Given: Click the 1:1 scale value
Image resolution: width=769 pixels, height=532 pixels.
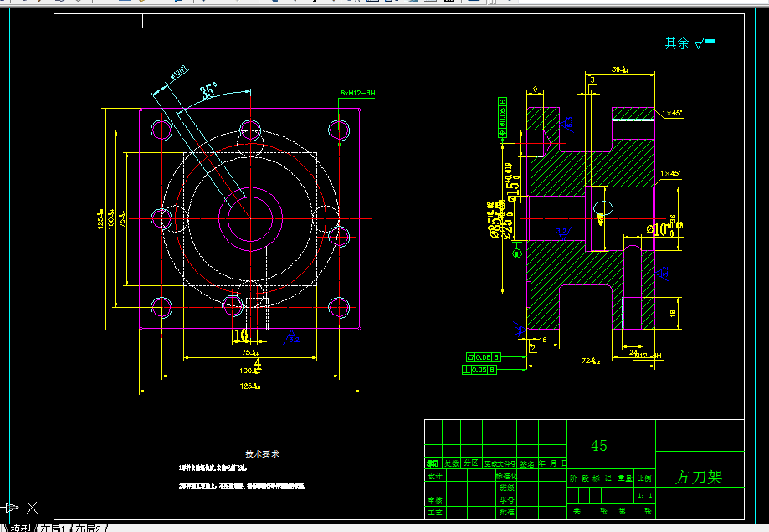Looking at the screenshot, I should 645,496.
